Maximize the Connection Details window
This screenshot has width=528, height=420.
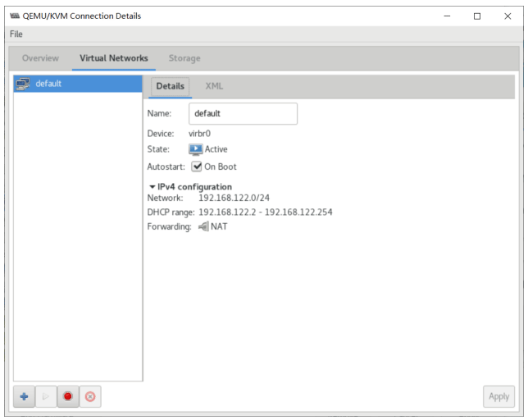click(477, 16)
